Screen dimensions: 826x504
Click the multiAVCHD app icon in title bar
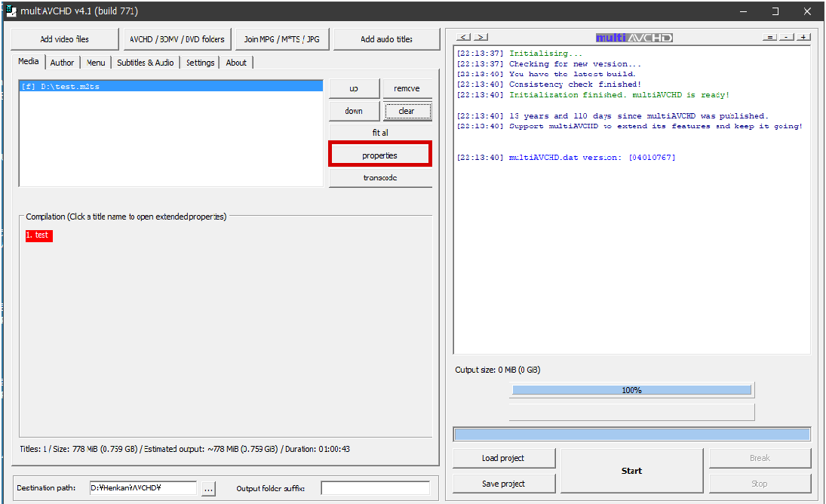pos(11,11)
